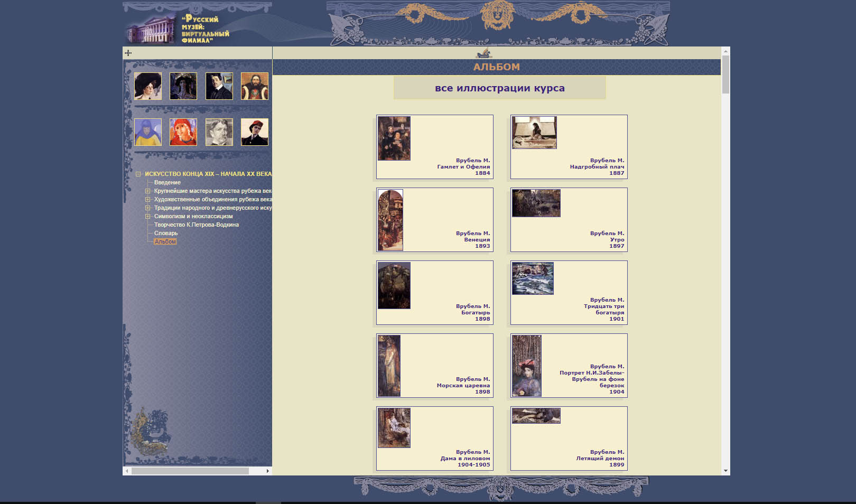Open the Введение section

pos(167,183)
